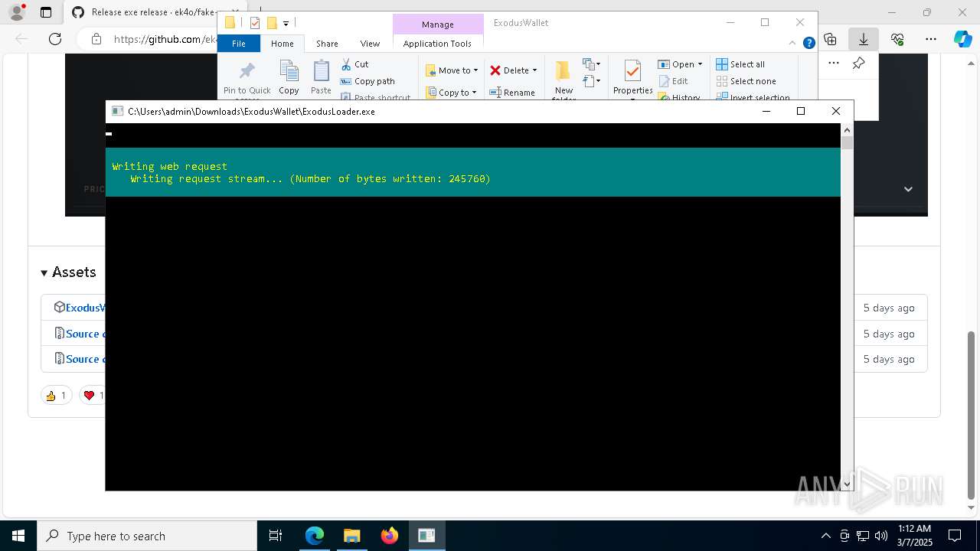Click Copy path in the ribbon
Image resolution: width=980 pixels, height=551 pixels.
367,81
